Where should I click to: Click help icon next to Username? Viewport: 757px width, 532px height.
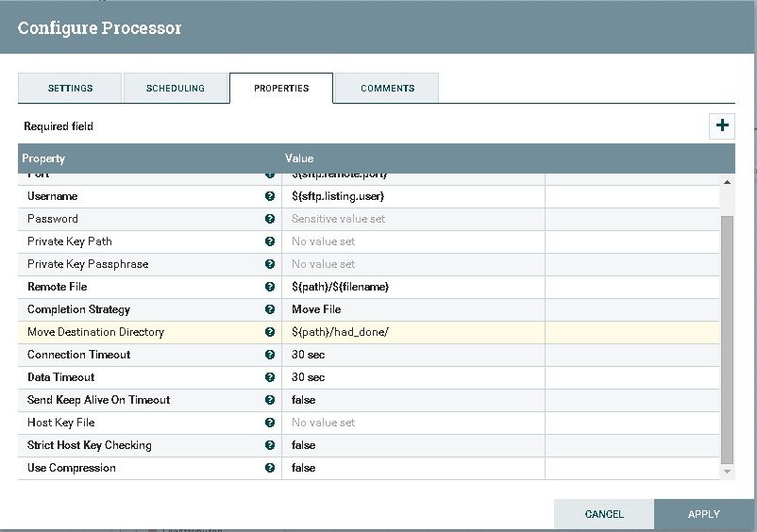click(x=270, y=196)
